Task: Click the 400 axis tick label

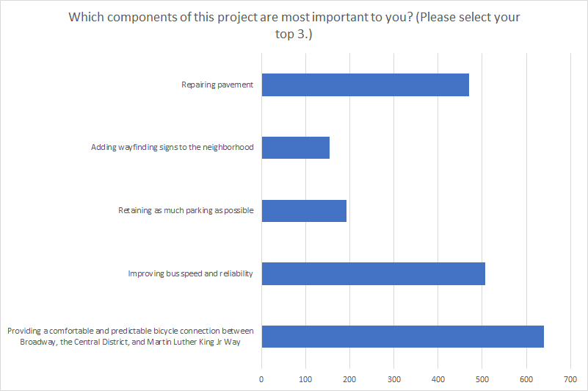Action: (x=438, y=379)
